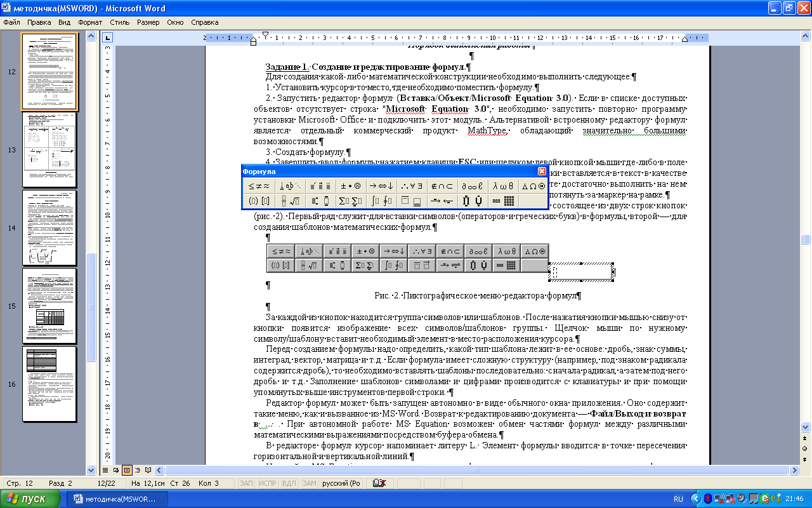Open the Окно menu
This screenshot has width=812, height=508.
click(176, 22)
